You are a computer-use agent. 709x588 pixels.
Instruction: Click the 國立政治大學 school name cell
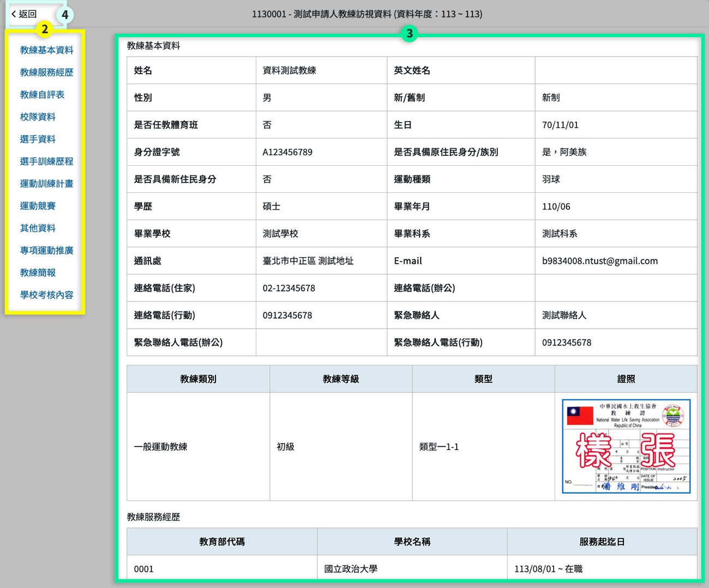[351, 569]
